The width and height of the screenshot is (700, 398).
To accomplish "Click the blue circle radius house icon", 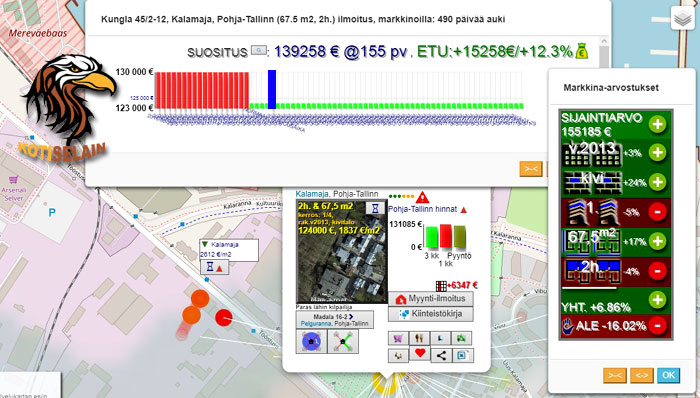I will coord(311,342).
